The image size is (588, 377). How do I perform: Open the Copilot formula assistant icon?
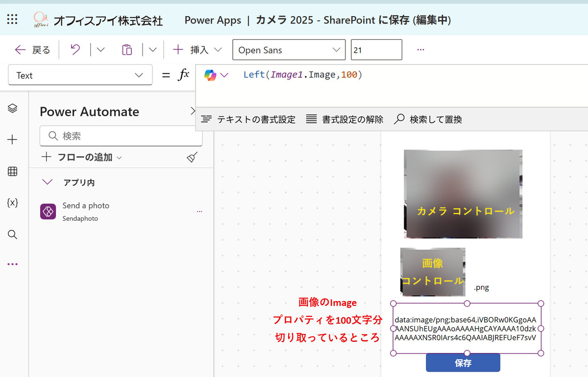tap(210, 75)
